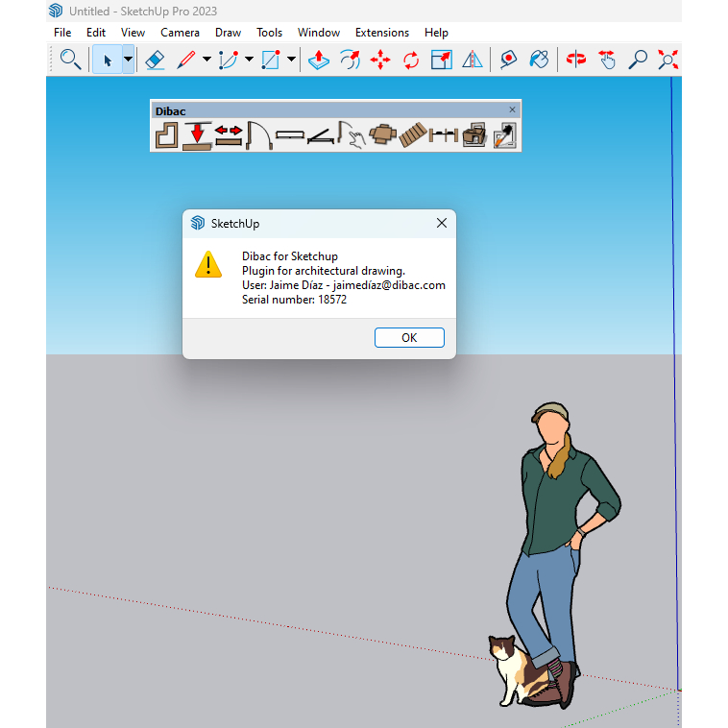Choose the Move tool with red arrows

[380, 60]
